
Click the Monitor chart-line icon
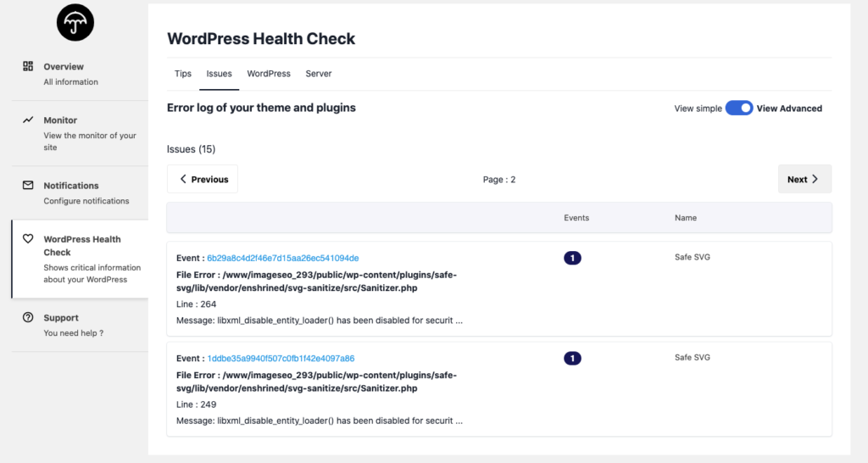pos(28,120)
